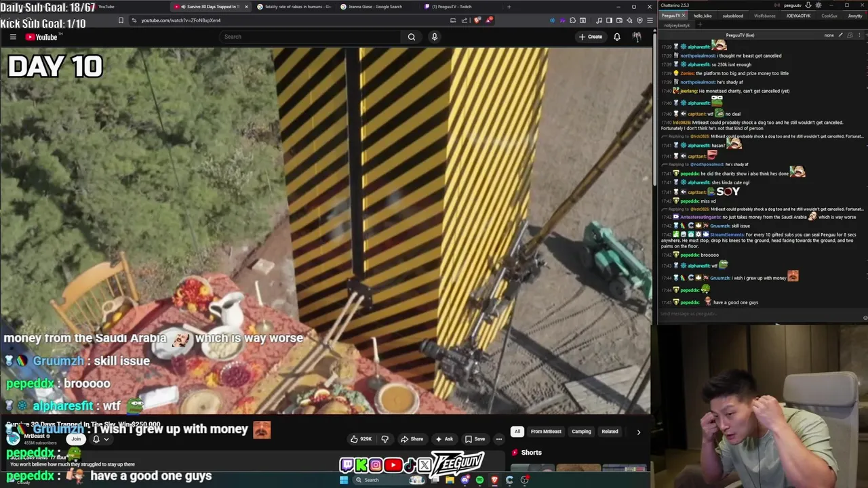Open Chatterino moderation sword icon
The width and height of the screenshot is (868, 488).
click(841, 35)
